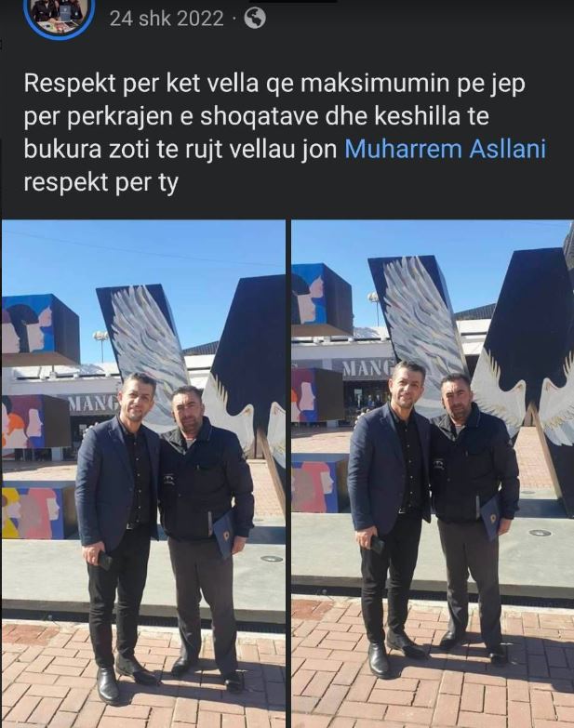This screenshot has width=574, height=728.
Task: Open the post timestamp 24 shk 2022
Action: (x=167, y=19)
